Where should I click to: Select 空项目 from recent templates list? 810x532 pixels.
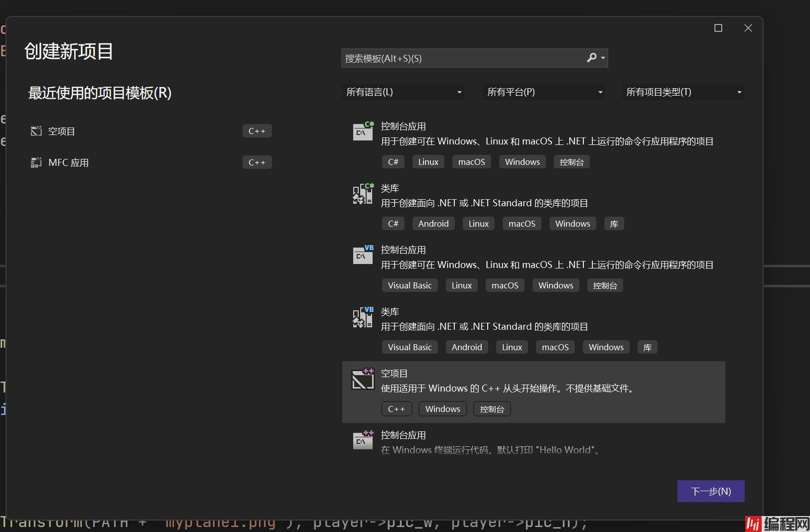pyautogui.click(x=62, y=132)
